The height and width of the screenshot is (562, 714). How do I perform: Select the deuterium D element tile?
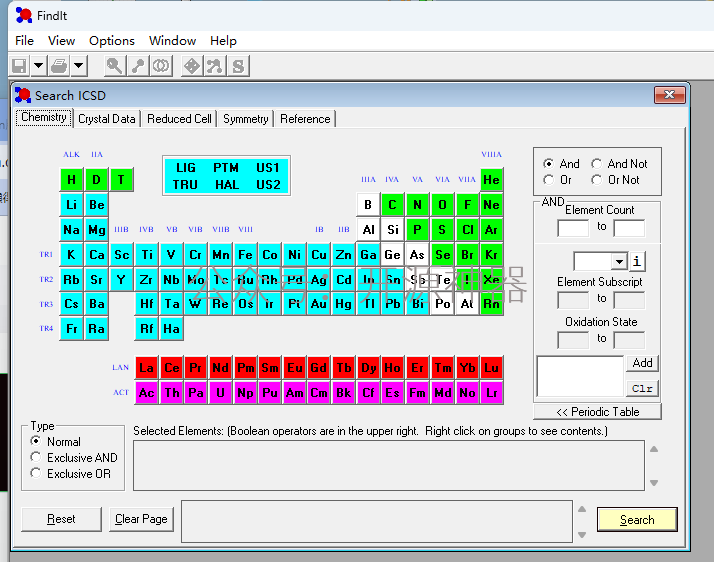(x=97, y=180)
